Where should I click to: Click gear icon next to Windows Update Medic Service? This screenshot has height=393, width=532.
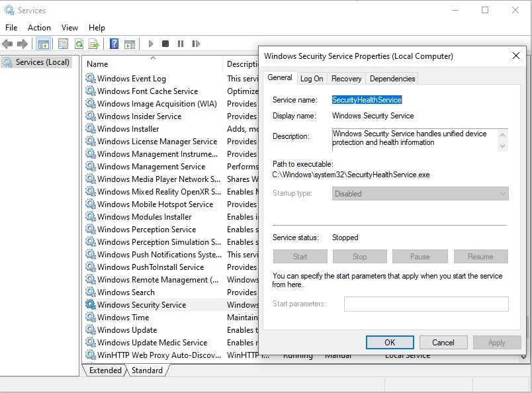[90, 342]
